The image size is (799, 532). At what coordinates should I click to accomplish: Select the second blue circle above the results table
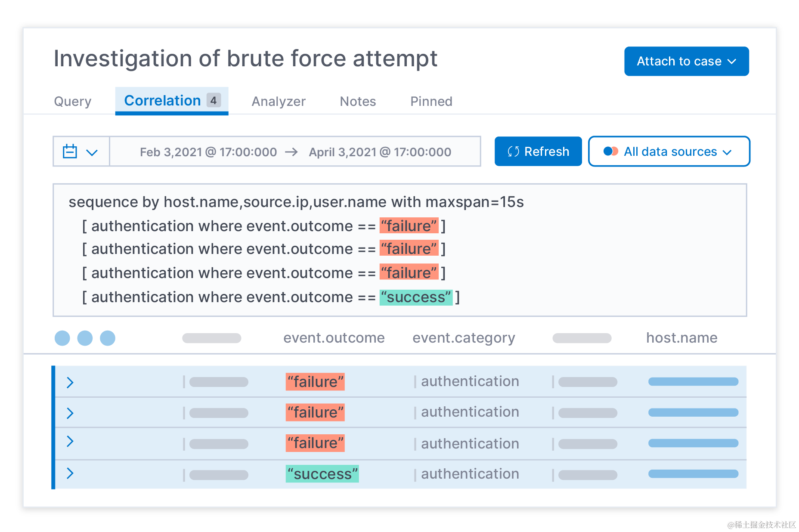pos(85,338)
